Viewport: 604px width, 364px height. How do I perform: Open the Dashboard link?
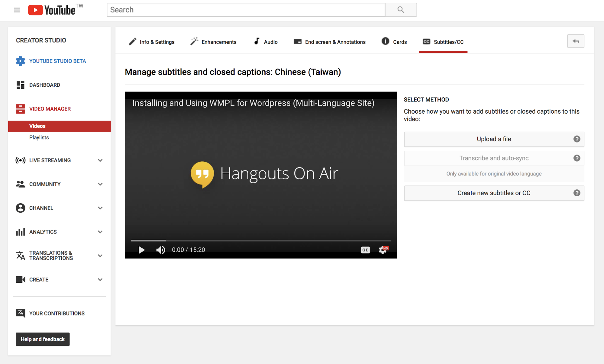click(44, 85)
